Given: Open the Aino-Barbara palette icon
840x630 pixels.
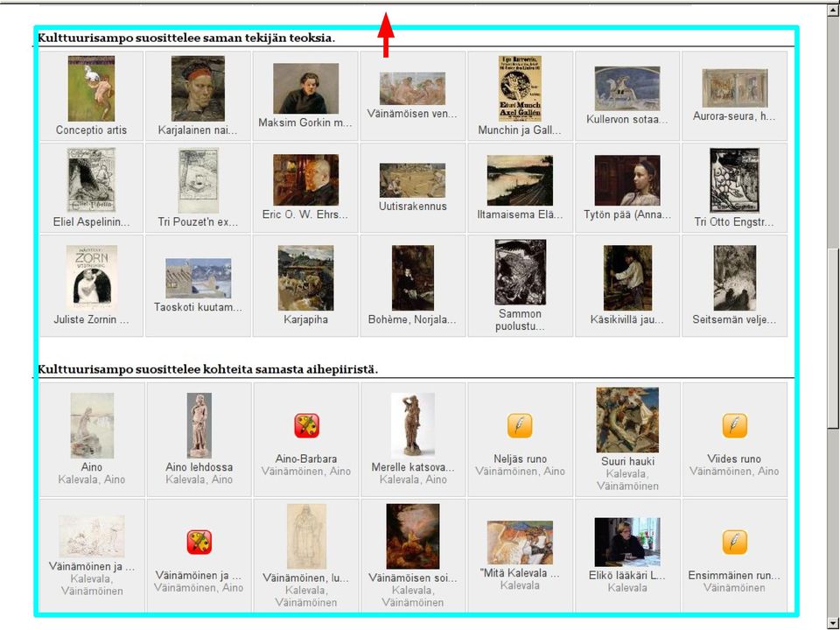Looking at the screenshot, I should [306, 426].
